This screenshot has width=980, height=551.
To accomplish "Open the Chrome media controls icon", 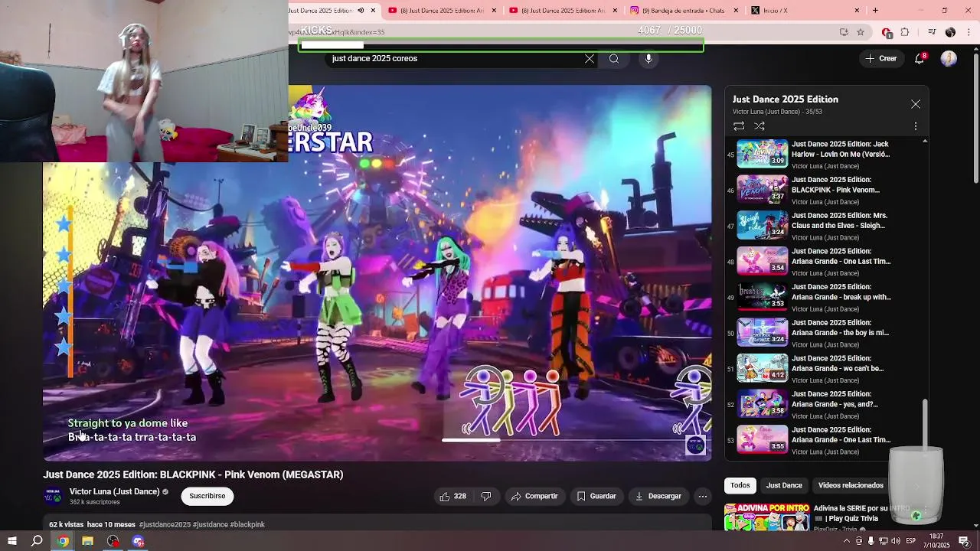I will click(932, 32).
